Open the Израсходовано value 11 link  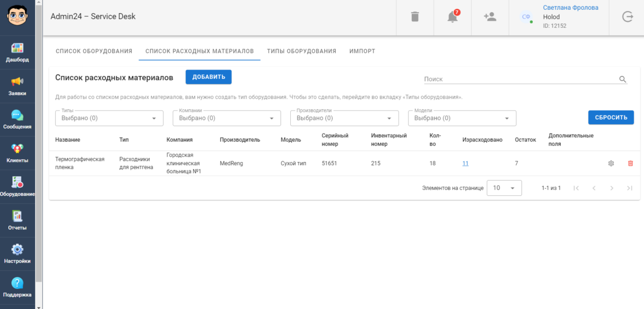click(x=465, y=164)
